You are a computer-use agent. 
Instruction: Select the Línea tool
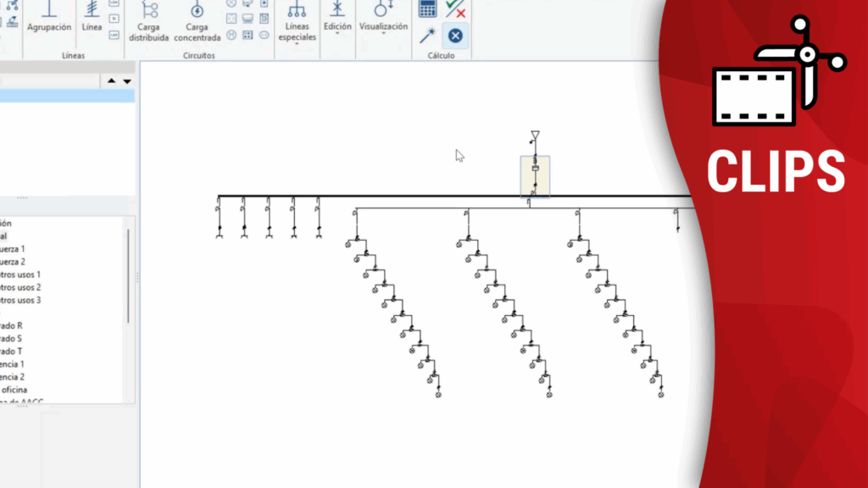coord(92,17)
